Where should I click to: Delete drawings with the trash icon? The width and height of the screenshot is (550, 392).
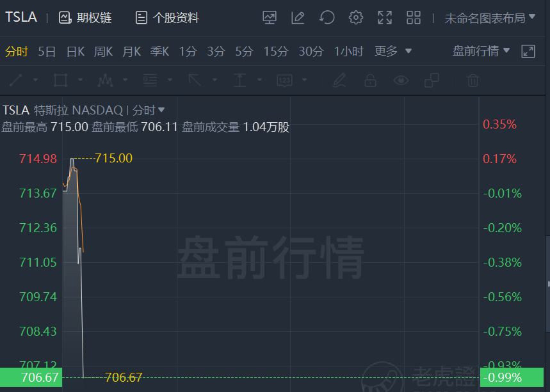[x=473, y=80]
